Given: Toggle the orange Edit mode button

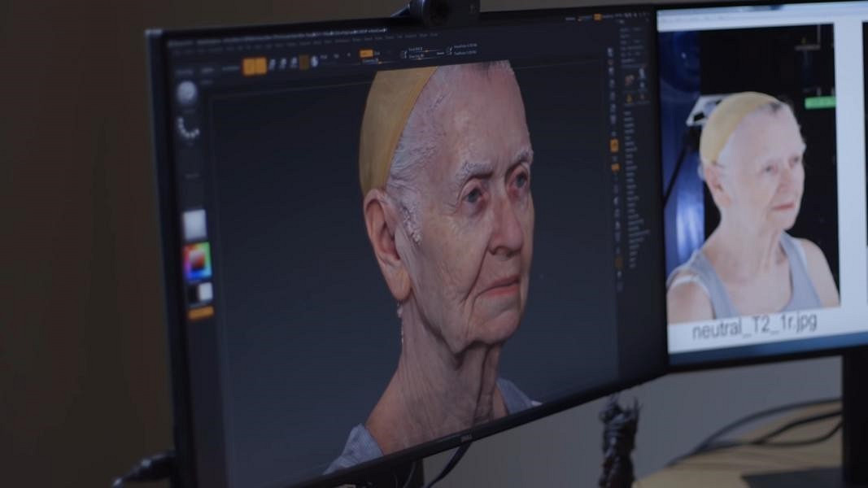Looking at the screenshot, I should click(x=249, y=66).
